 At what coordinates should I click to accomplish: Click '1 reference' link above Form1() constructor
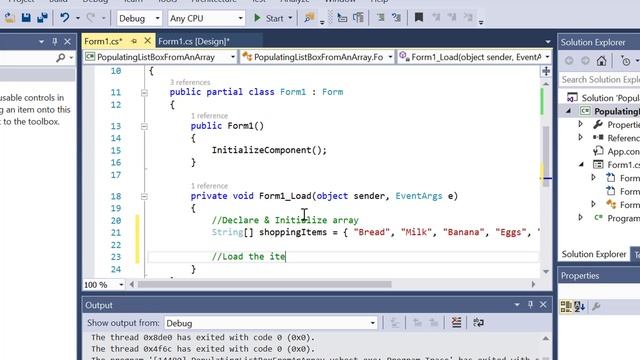tap(209, 116)
